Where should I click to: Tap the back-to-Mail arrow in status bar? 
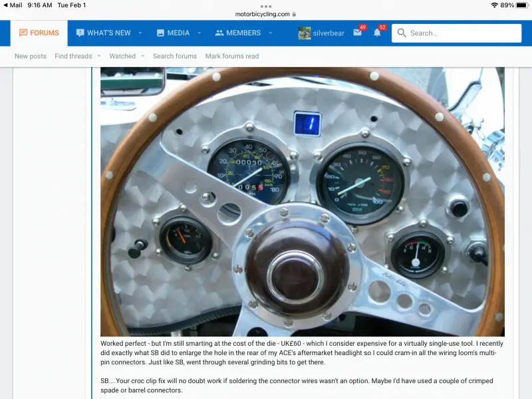6,5
